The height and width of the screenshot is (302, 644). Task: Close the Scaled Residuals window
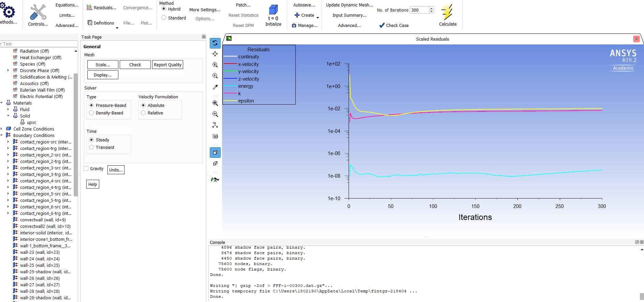[636, 39]
